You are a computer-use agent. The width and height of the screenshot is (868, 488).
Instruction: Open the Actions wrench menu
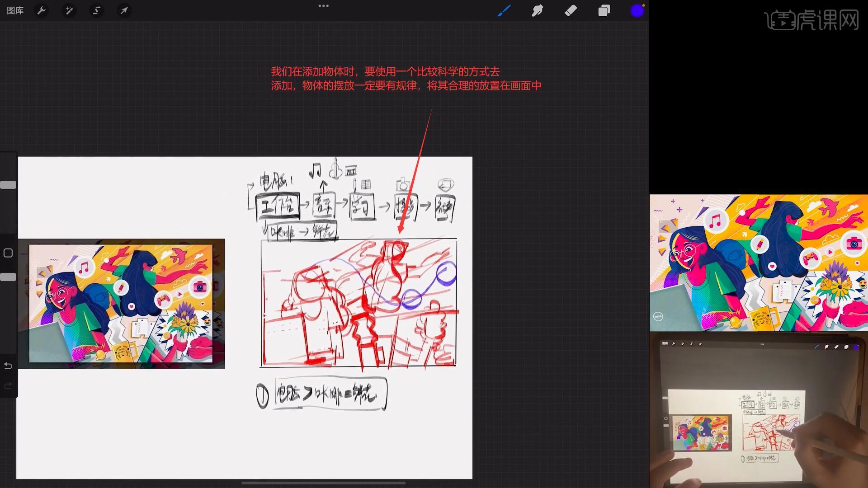42,10
